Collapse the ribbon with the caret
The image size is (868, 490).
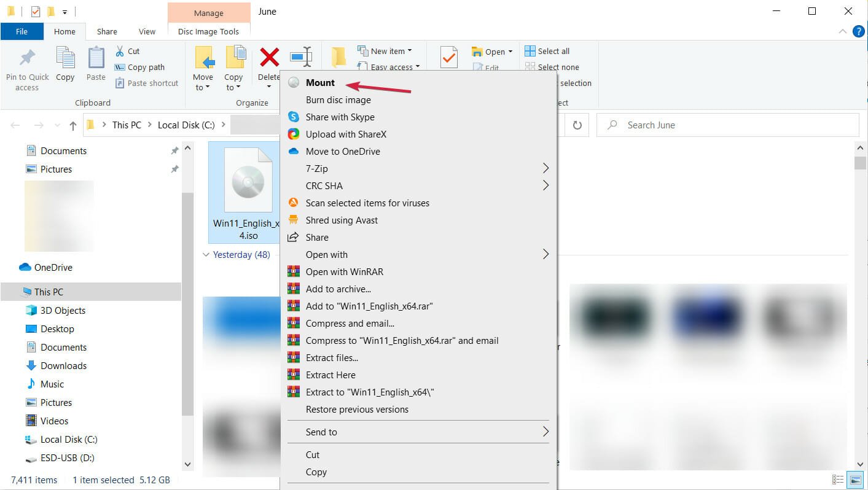click(842, 31)
